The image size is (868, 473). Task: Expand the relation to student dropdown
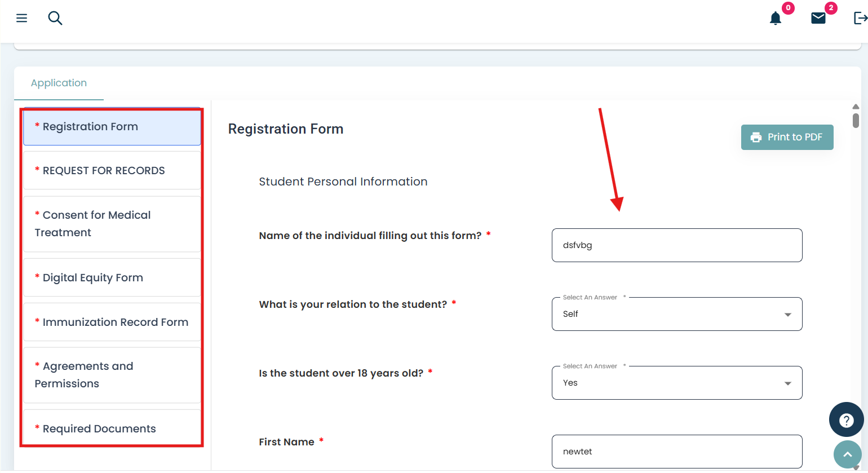point(676,314)
